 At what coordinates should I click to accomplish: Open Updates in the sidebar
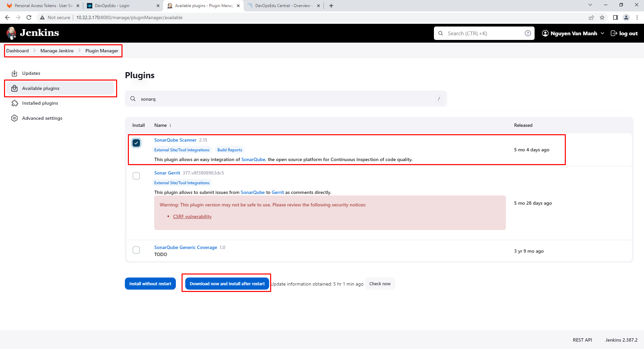60,73
